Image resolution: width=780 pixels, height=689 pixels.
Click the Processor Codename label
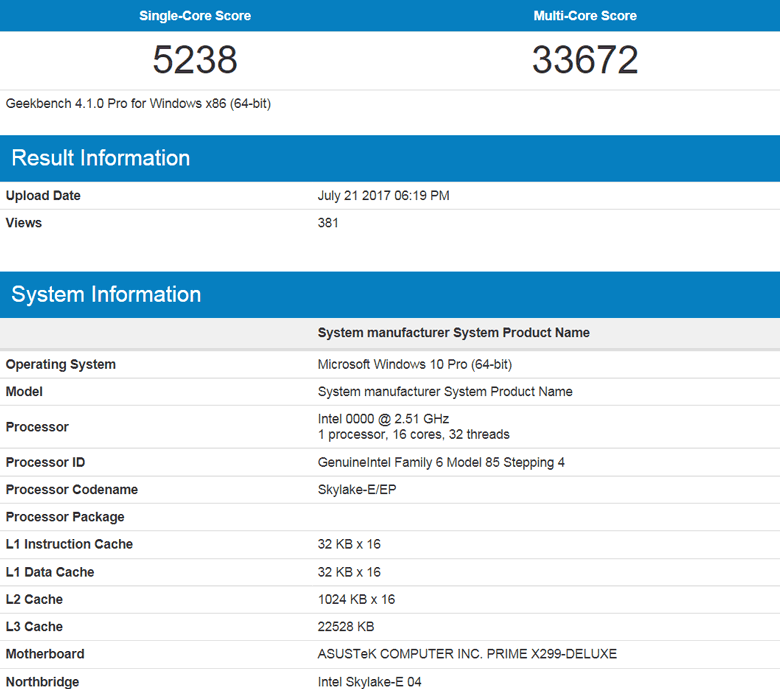pos(72,490)
